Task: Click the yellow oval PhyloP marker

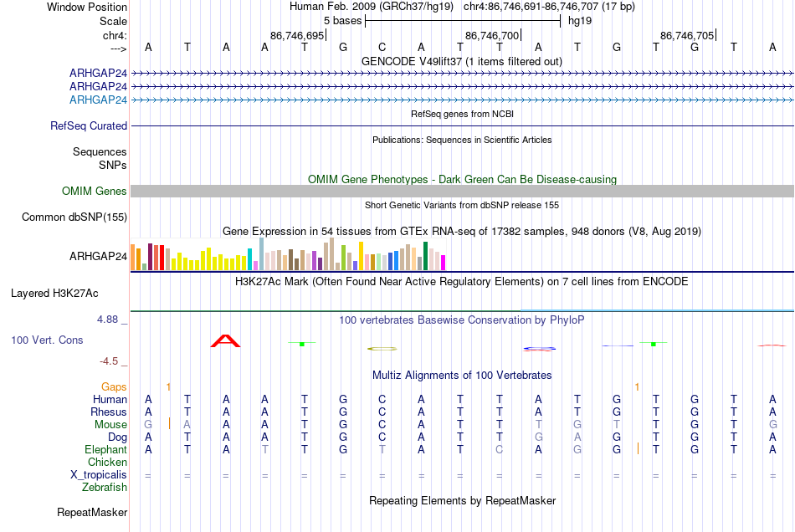Action: [382, 349]
